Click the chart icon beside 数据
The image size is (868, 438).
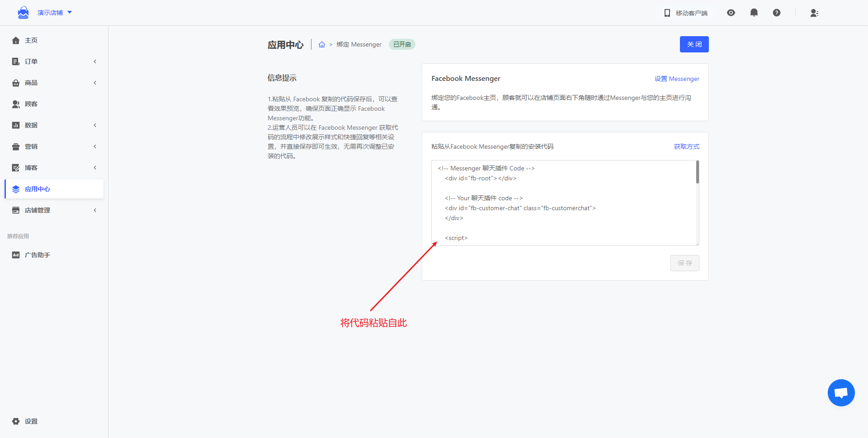pos(16,125)
